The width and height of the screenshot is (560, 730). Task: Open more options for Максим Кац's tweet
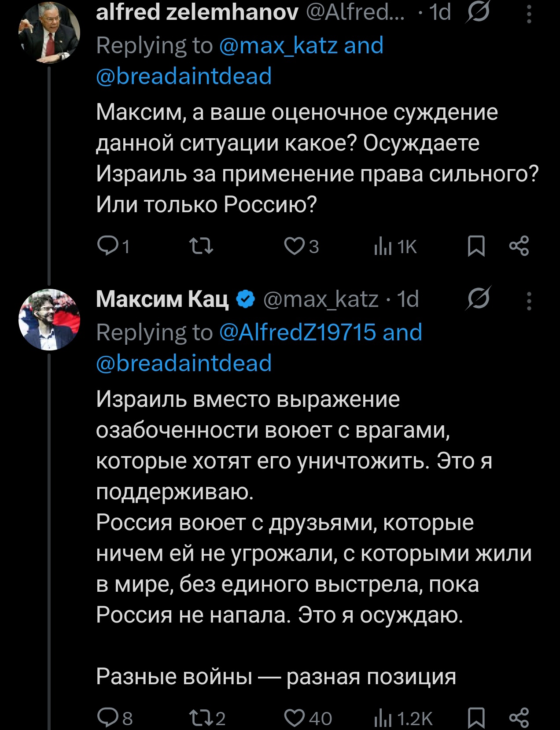[529, 302]
